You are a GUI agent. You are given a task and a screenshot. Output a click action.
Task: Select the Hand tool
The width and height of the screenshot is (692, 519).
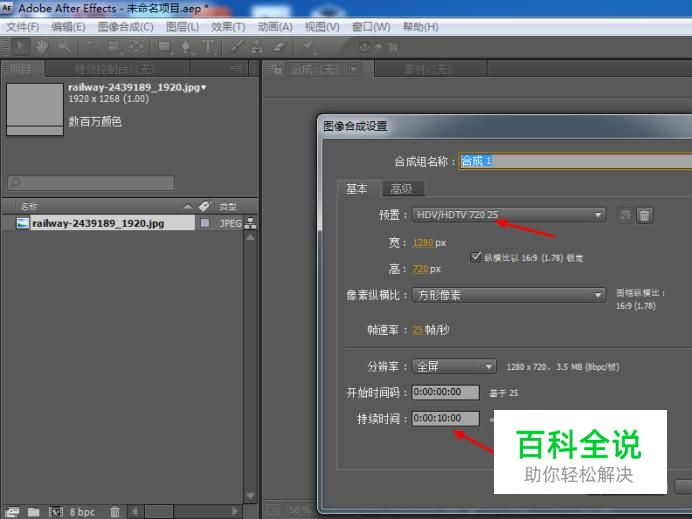click(41, 46)
